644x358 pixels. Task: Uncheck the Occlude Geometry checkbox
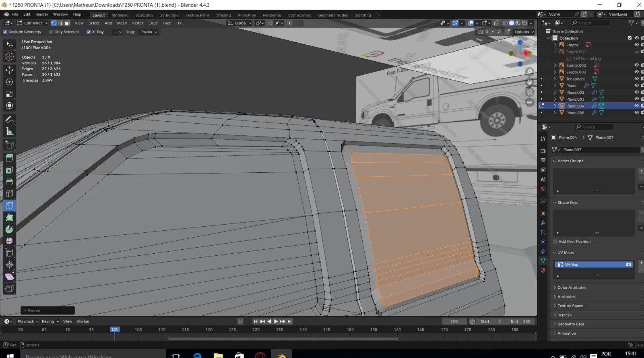pos(5,32)
